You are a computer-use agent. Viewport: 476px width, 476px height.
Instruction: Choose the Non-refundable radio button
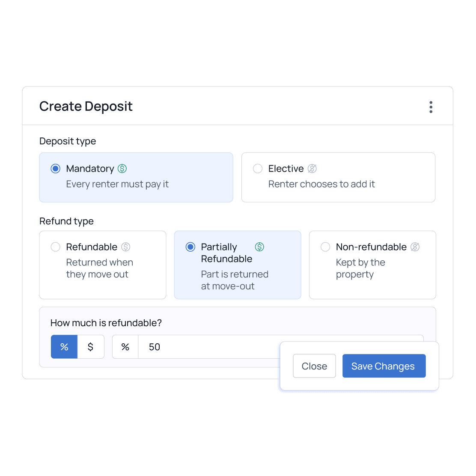click(325, 247)
